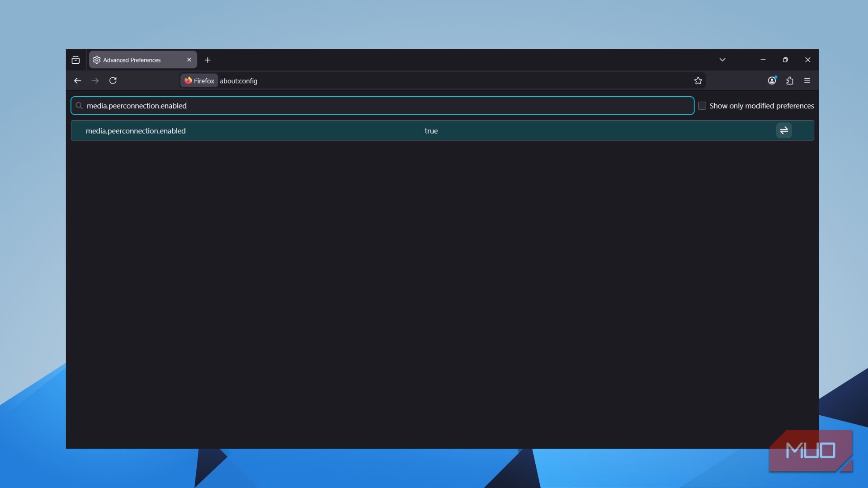Screen dimensions: 868x488
Task: Open Firefox View recent browsing icon
Action: click(75, 60)
